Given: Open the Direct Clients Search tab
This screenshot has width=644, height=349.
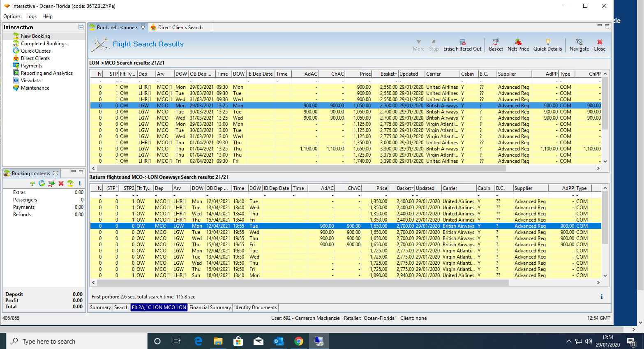Looking at the screenshot, I should pyautogui.click(x=180, y=28).
